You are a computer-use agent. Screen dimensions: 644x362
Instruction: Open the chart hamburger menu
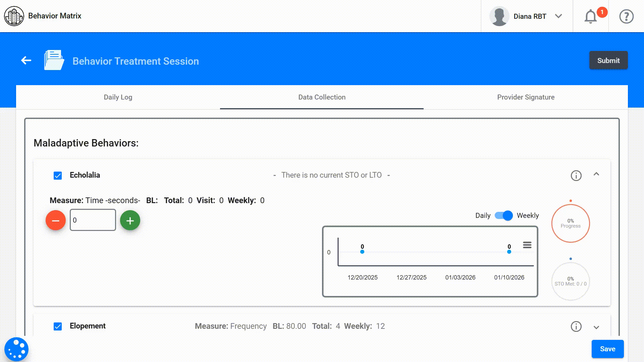click(x=527, y=245)
